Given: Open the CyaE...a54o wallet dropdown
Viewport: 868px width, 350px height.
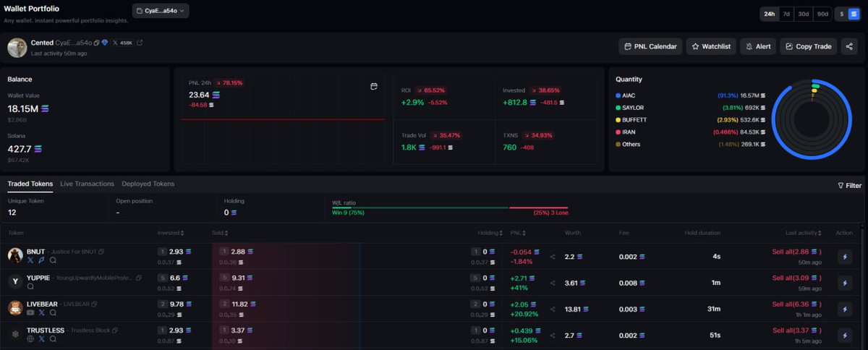Looking at the screenshot, I should click(161, 11).
